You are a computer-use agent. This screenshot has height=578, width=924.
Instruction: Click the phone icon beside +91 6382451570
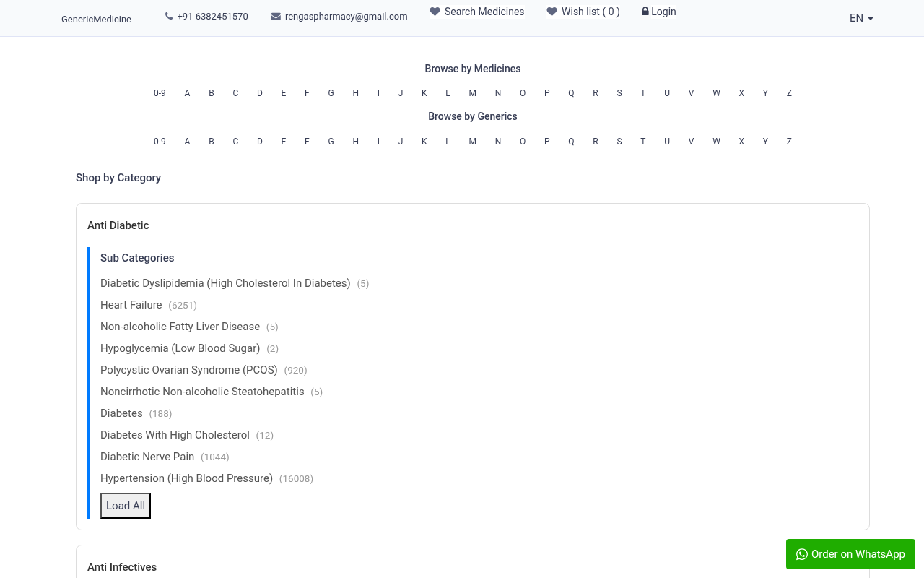[x=169, y=16]
